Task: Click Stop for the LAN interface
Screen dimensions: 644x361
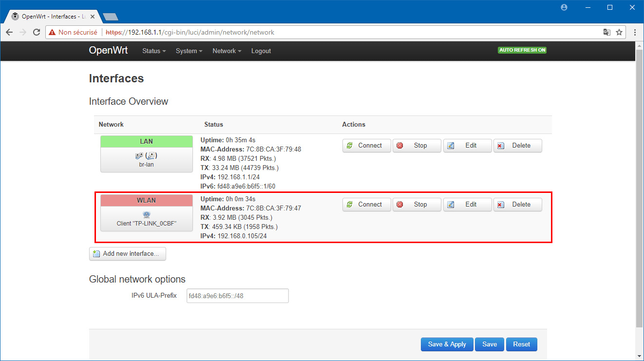Action: tap(417, 146)
